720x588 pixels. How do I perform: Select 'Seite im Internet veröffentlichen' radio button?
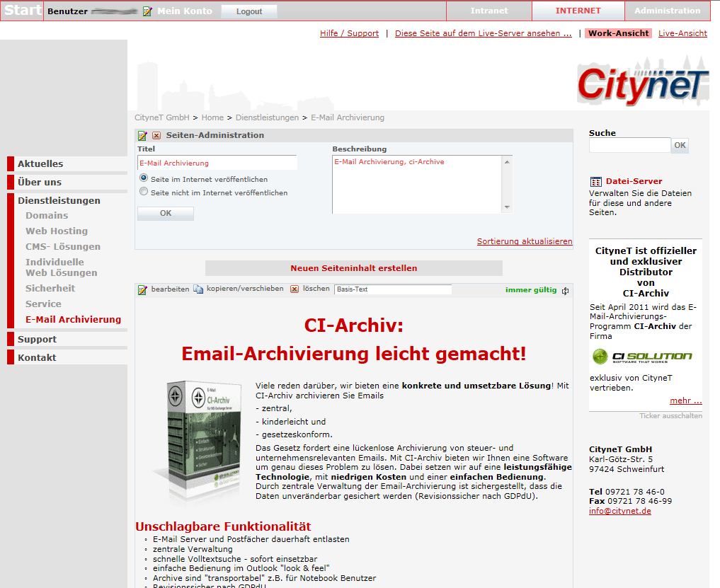tap(144, 178)
